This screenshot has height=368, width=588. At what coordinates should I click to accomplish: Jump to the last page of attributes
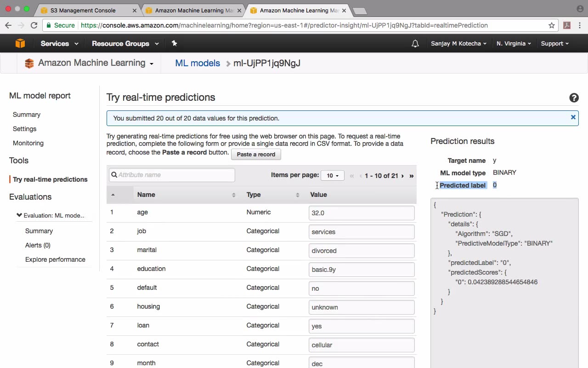pos(411,176)
